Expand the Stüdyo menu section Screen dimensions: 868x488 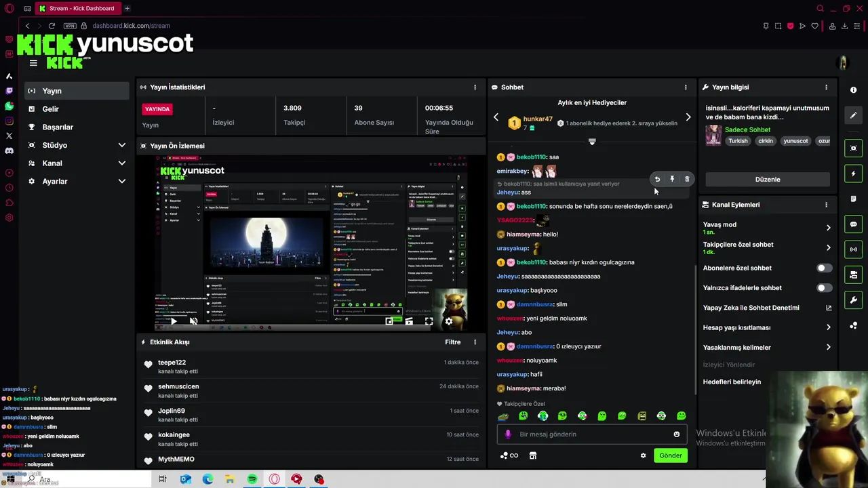(122, 145)
